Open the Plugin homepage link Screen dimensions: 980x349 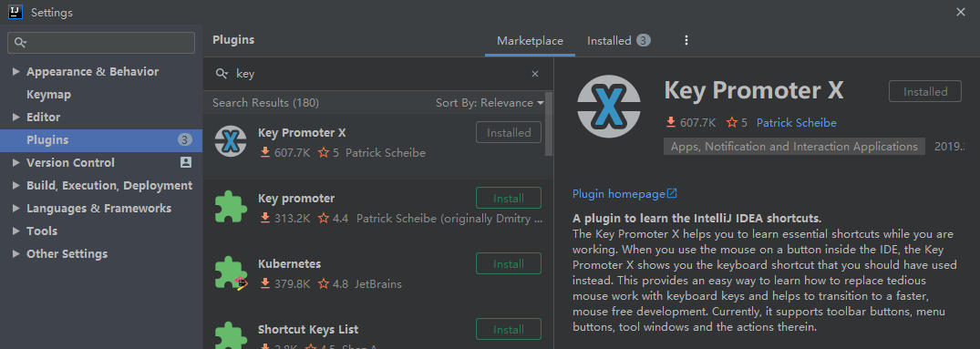coord(624,193)
